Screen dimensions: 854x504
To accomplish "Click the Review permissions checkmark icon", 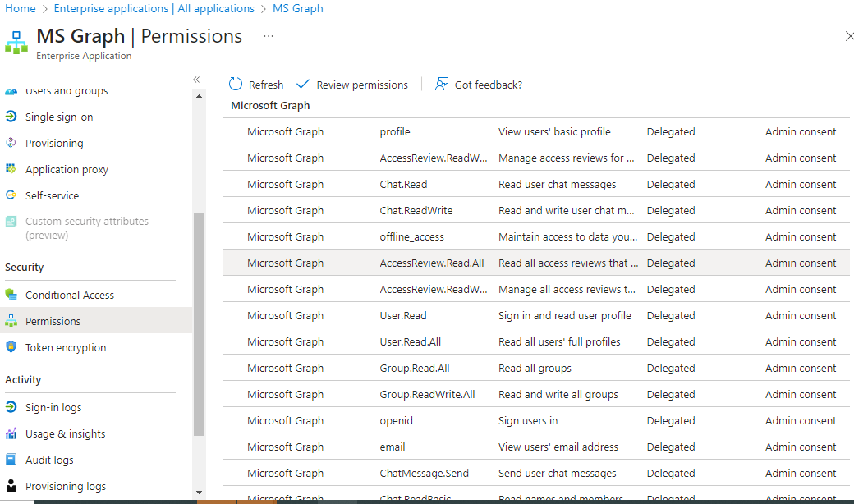I will tap(303, 84).
